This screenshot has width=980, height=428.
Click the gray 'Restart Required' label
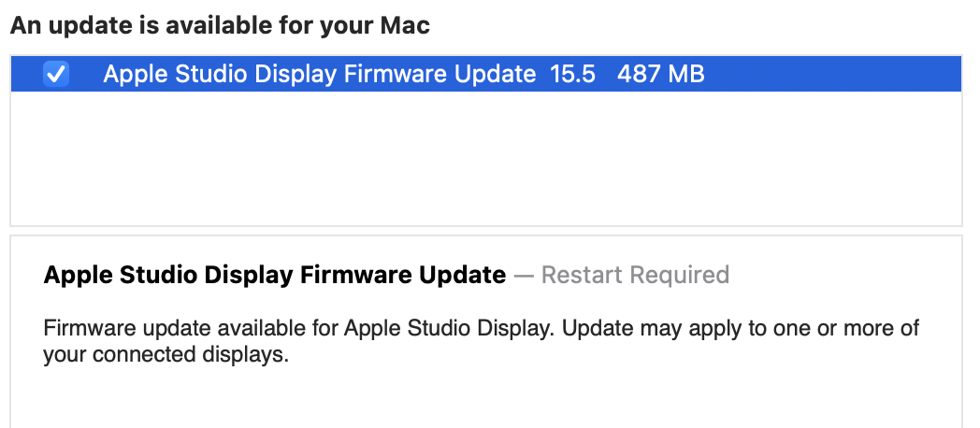[635, 275]
